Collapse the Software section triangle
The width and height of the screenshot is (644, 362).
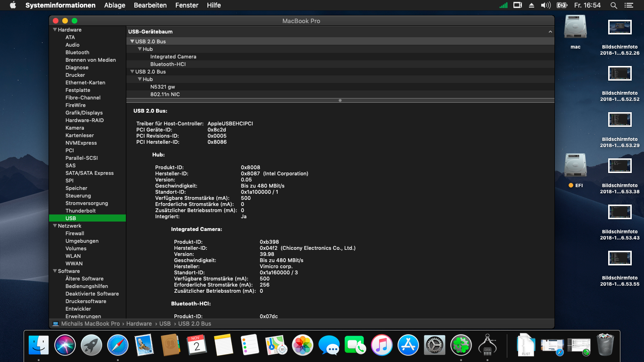click(x=55, y=271)
